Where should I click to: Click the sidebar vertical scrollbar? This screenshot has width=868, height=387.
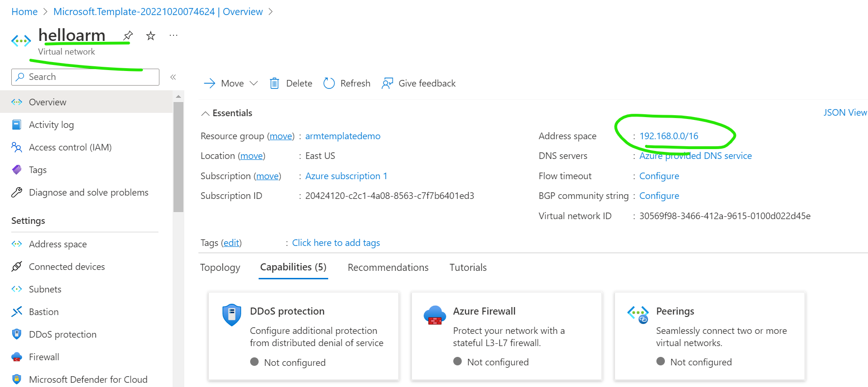click(x=178, y=157)
